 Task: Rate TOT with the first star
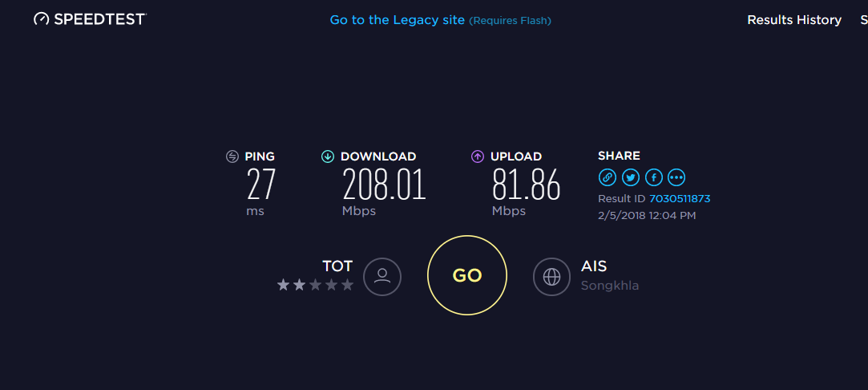tap(283, 285)
